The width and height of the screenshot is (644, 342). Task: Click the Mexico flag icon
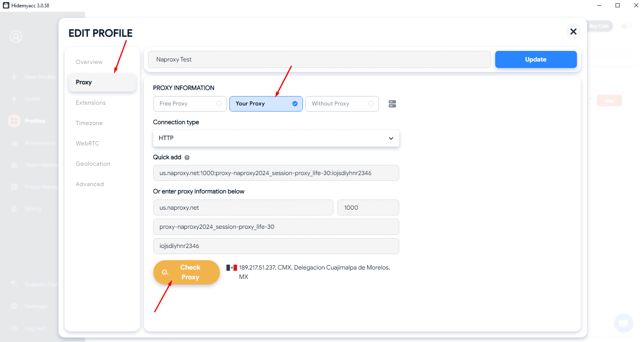[x=232, y=267]
